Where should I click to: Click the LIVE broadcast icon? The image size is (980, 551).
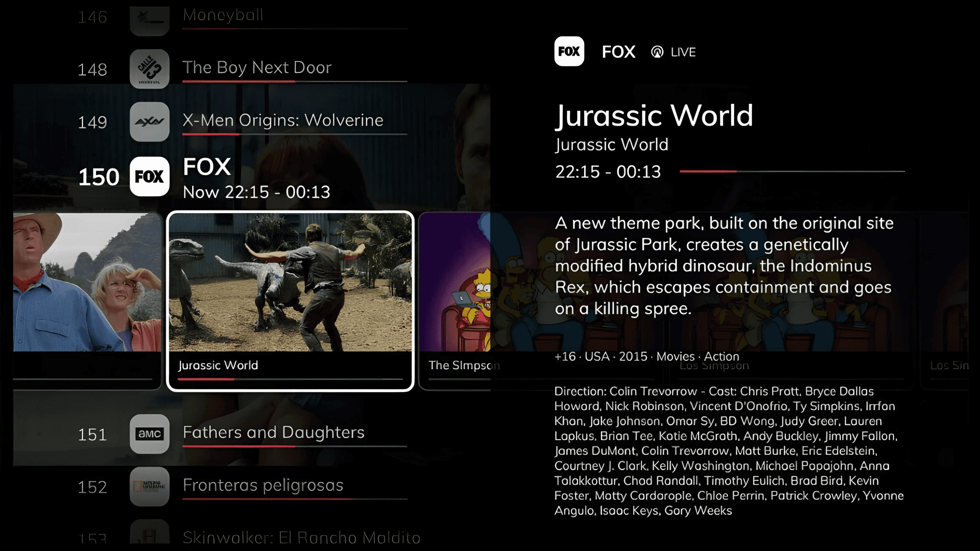(657, 52)
